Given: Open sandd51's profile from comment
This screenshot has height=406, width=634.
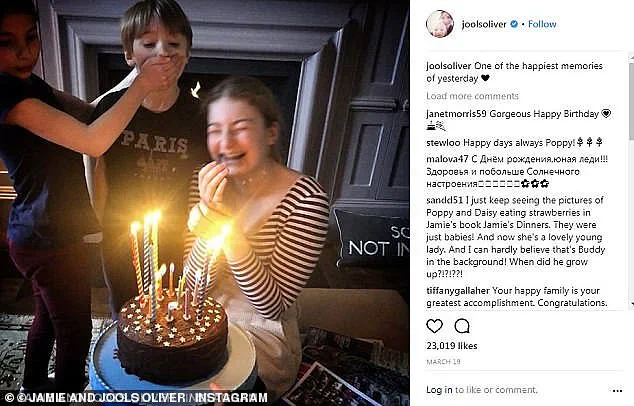Looking at the screenshot, I should coord(443,199).
